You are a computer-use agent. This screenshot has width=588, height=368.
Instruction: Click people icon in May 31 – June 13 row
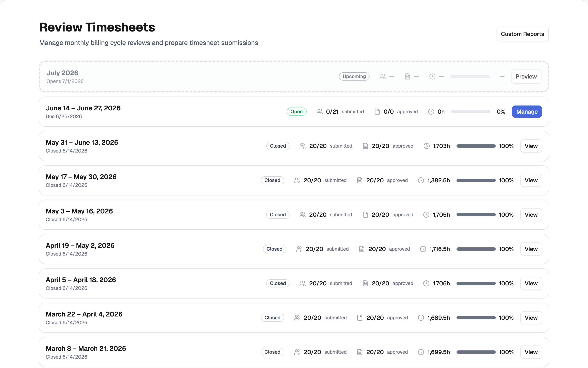[303, 146]
